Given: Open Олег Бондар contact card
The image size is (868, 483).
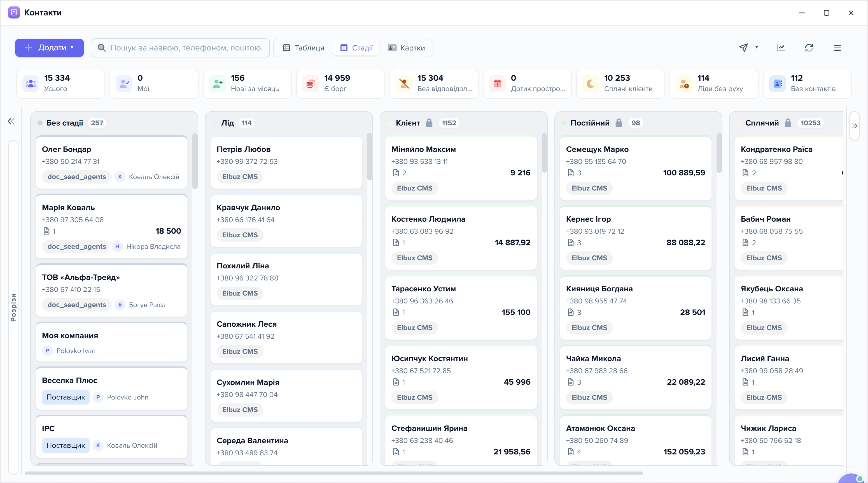Looking at the screenshot, I should coord(111,163).
